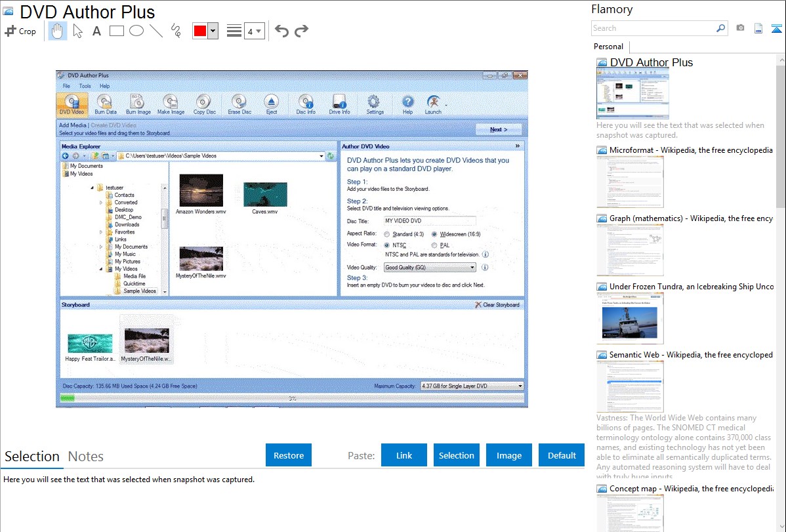786x532 pixels.
Task: Click the Paste Image button
Action: point(508,455)
